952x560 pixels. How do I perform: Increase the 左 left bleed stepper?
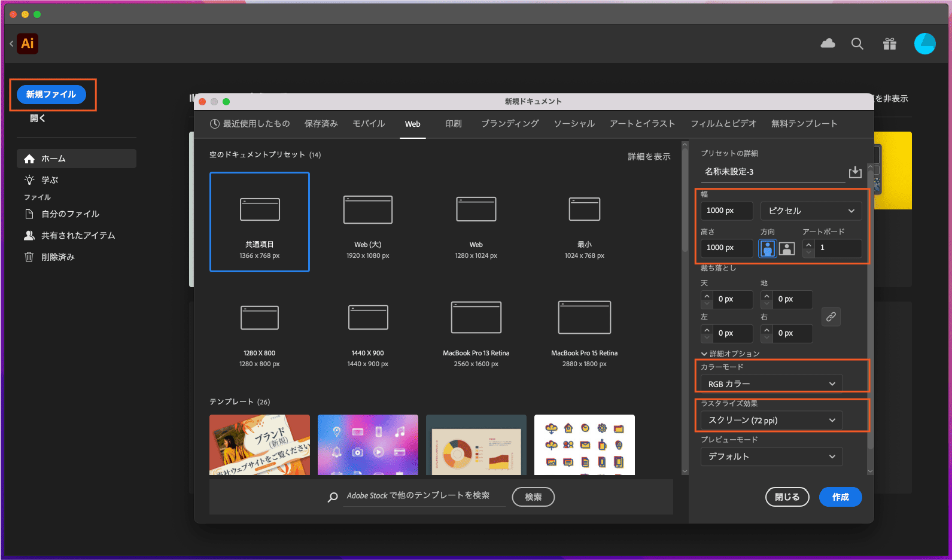pos(707,330)
